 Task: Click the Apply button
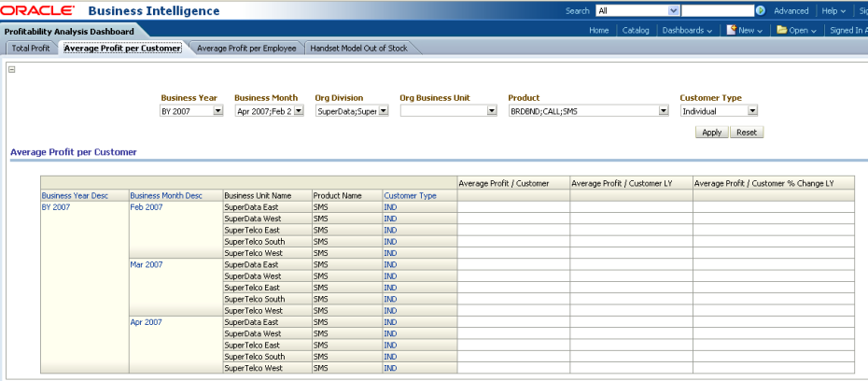click(x=711, y=133)
